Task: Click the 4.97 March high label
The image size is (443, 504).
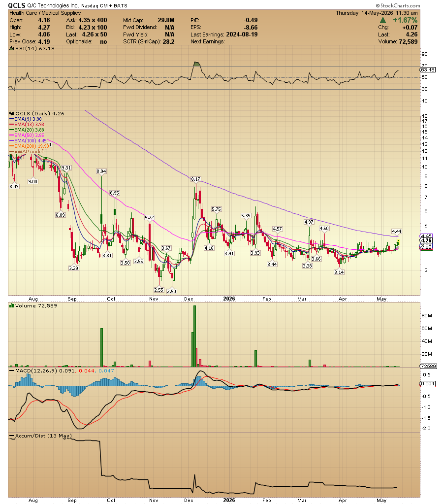Action: tap(309, 222)
